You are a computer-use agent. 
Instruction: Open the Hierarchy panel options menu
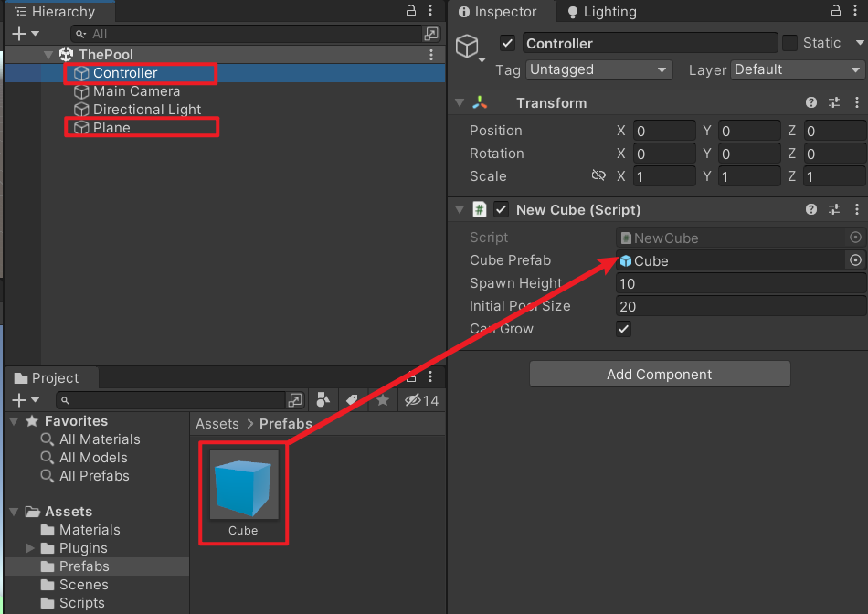pyautogui.click(x=430, y=10)
